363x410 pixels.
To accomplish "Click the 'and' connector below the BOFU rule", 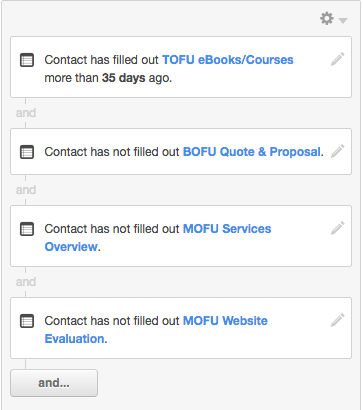I will [26, 190].
